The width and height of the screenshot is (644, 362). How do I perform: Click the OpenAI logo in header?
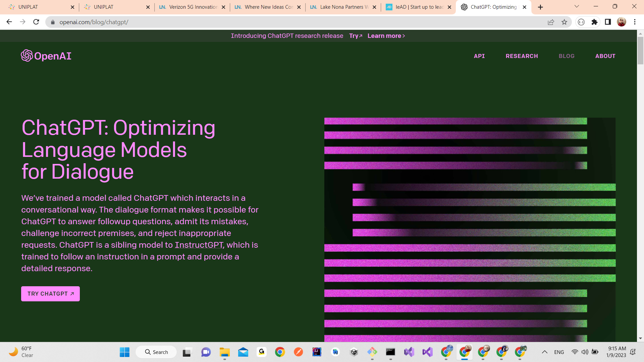pyautogui.click(x=46, y=56)
